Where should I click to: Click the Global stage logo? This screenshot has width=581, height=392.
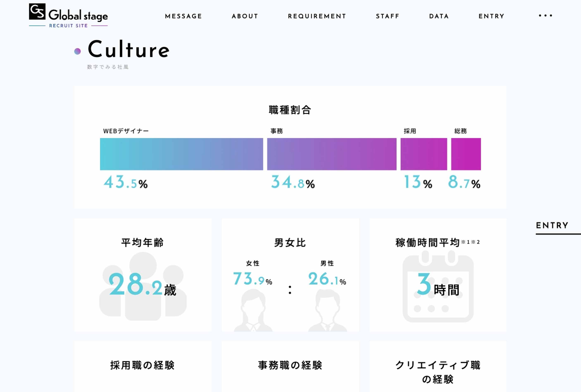(x=68, y=15)
